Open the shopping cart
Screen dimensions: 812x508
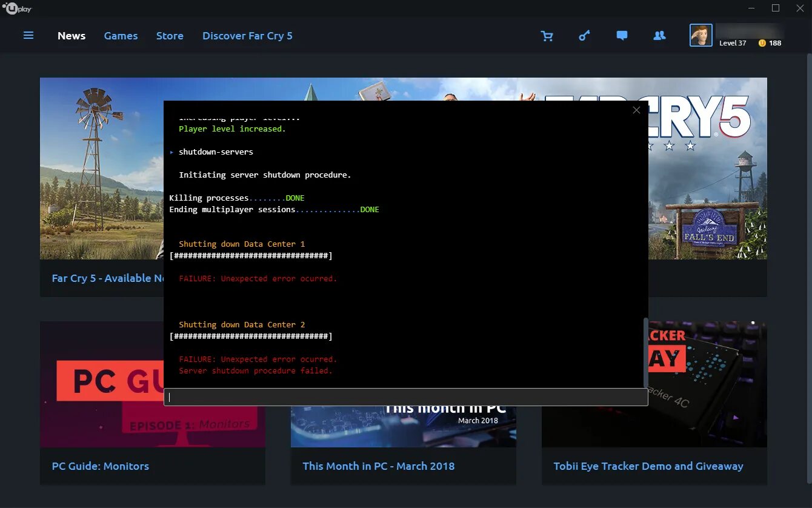[x=547, y=36]
